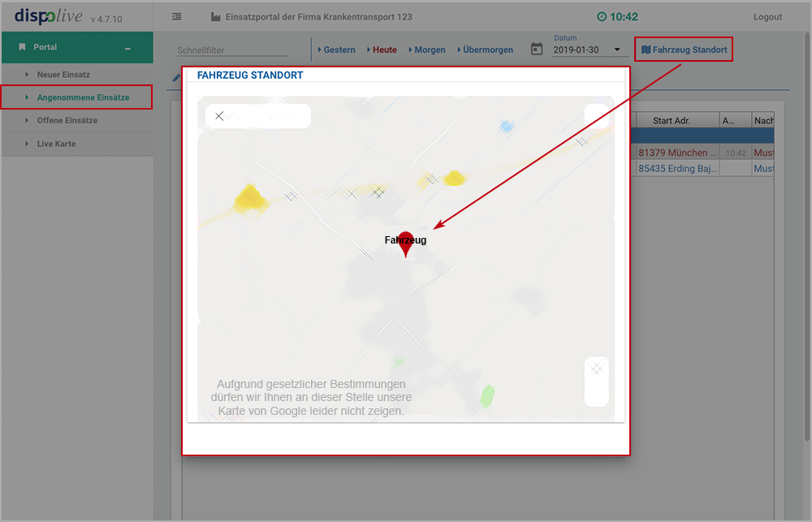Open Live Karte in sidebar
This screenshot has height=522, width=812.
pos(56,144)
